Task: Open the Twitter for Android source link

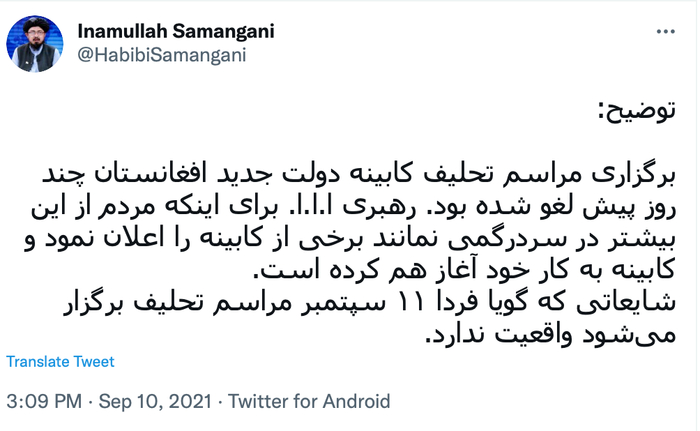Action: [309, 402]
